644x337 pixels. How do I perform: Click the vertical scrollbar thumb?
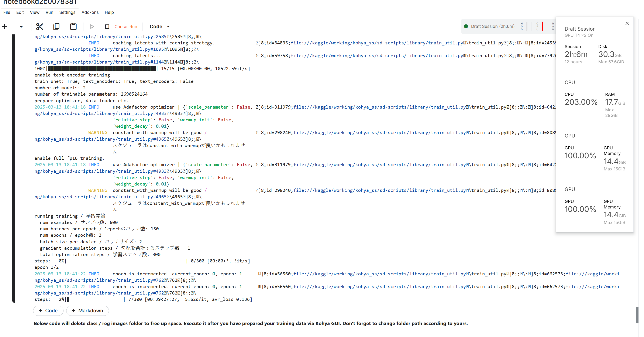point(637,314)
